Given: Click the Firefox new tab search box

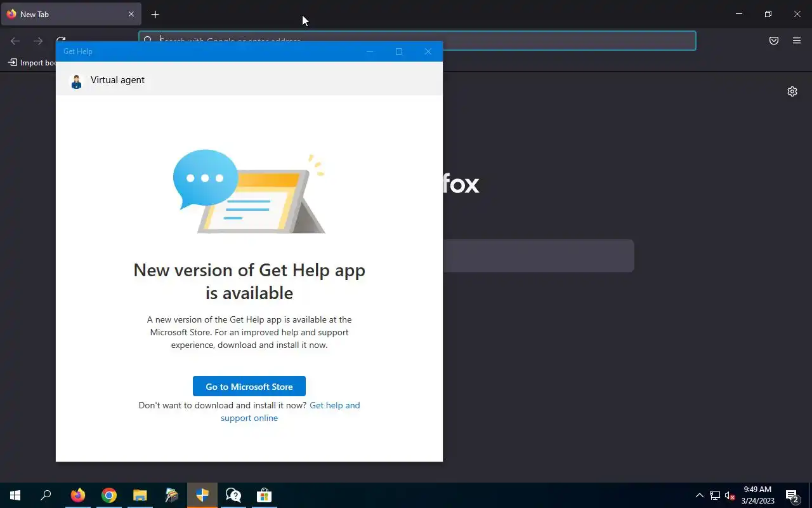Looking at the screenshot, I should [538, 256].
